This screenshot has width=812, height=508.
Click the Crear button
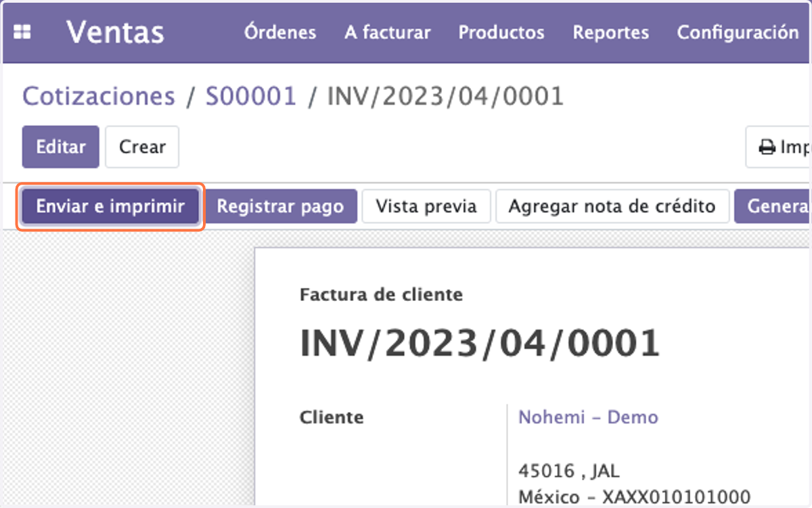[142, 147]
